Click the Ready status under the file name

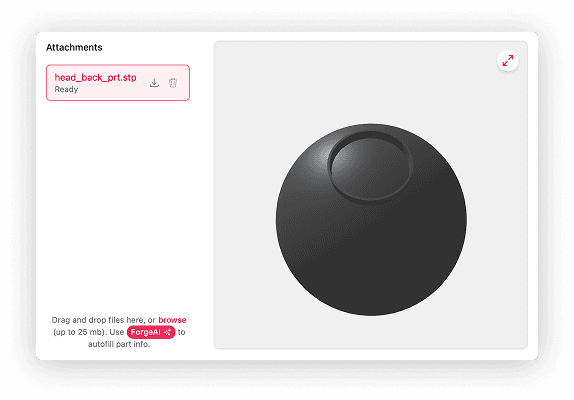click(x=66, y=89)
